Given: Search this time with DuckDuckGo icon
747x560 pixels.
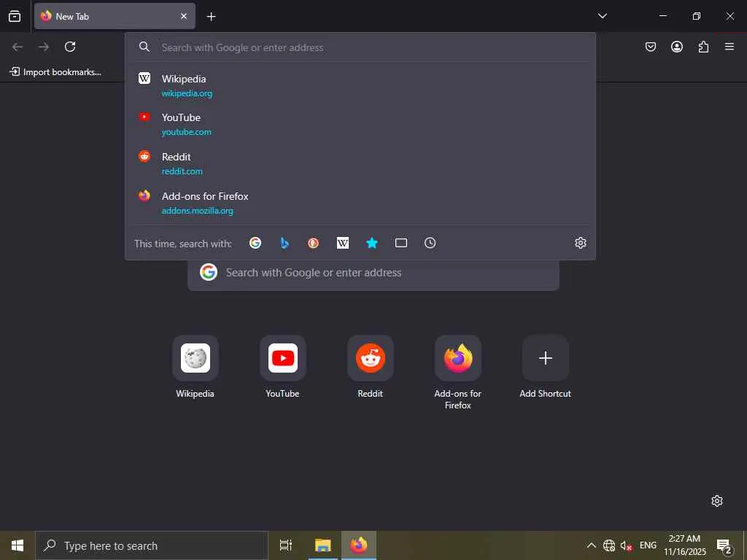Looking at the screenshot, I should [314, 244].
